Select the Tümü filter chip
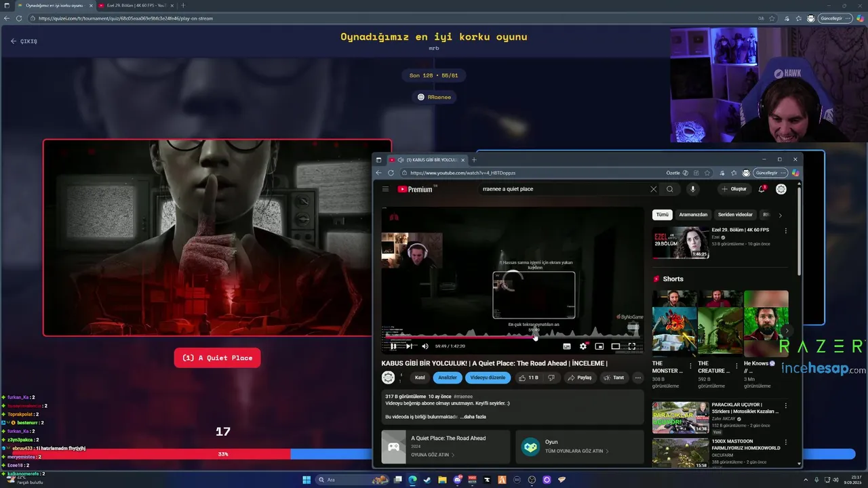Viewport: 868px width, 488px height. pyautogui.click(x=662, y=214)
